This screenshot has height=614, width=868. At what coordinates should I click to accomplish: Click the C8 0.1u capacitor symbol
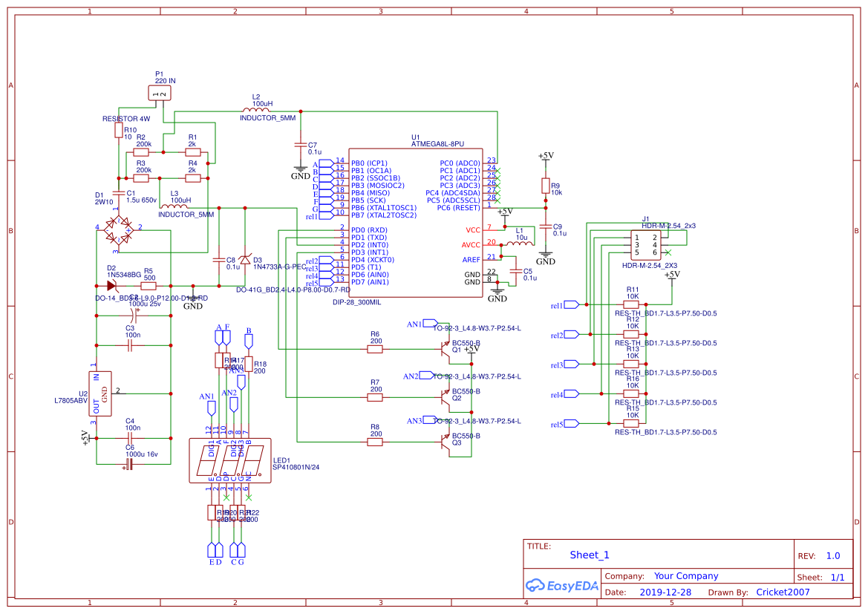pyautogui.click(x=218, y=259)
